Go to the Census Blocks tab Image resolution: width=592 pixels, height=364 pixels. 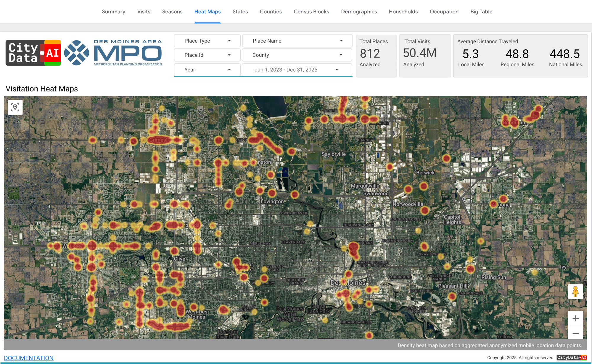pos(311,12)
